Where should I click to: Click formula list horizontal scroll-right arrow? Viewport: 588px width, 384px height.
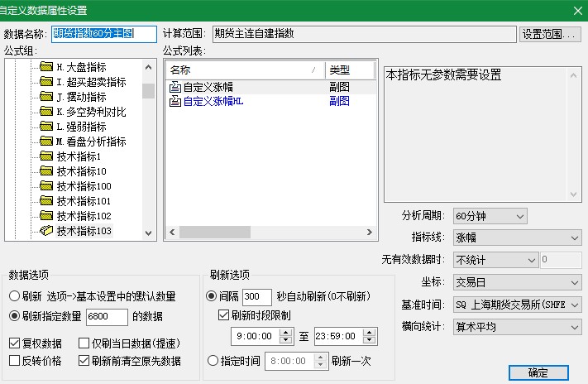[370, 232]
